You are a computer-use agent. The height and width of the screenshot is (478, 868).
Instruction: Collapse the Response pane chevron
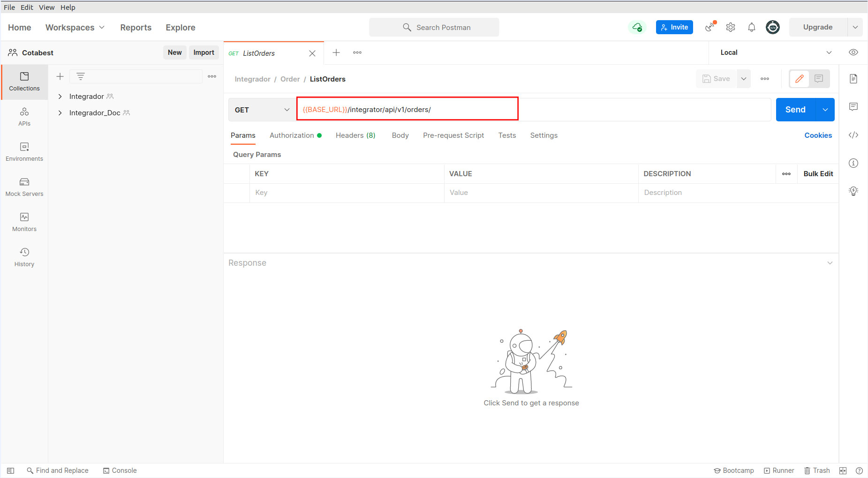click(x=830, y=263)
